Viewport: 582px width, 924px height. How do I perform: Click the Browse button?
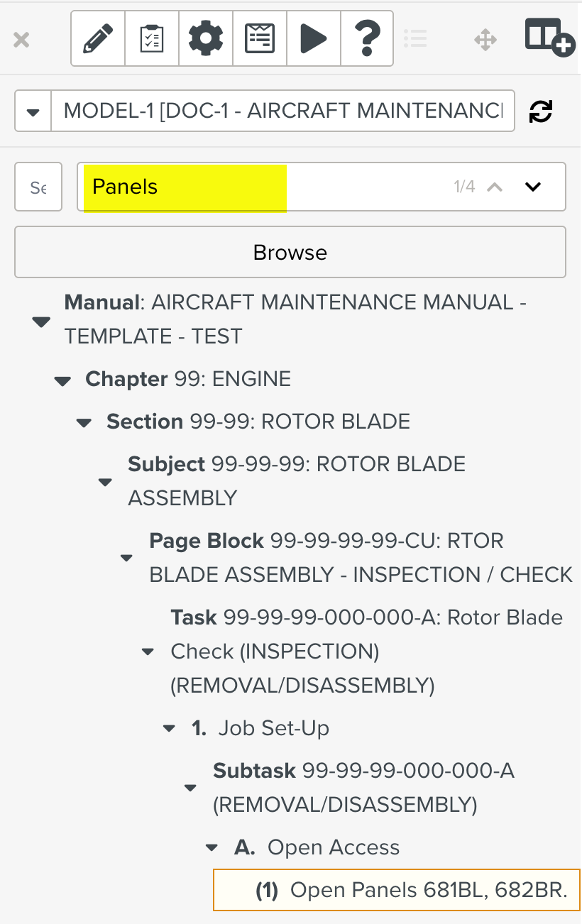tap(290, 253)
